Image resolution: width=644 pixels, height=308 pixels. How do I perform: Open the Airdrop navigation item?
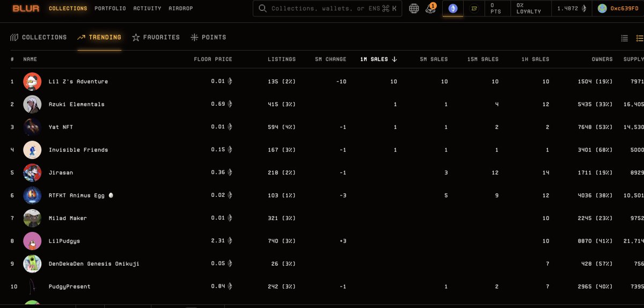click(x=181, y=9)
